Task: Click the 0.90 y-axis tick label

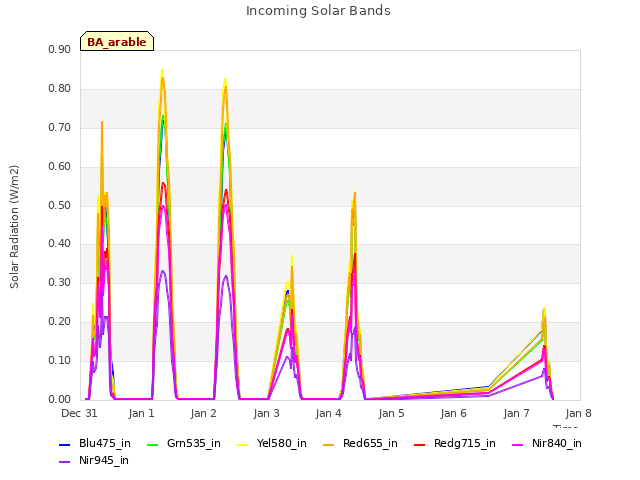Action: pos(60,50)
